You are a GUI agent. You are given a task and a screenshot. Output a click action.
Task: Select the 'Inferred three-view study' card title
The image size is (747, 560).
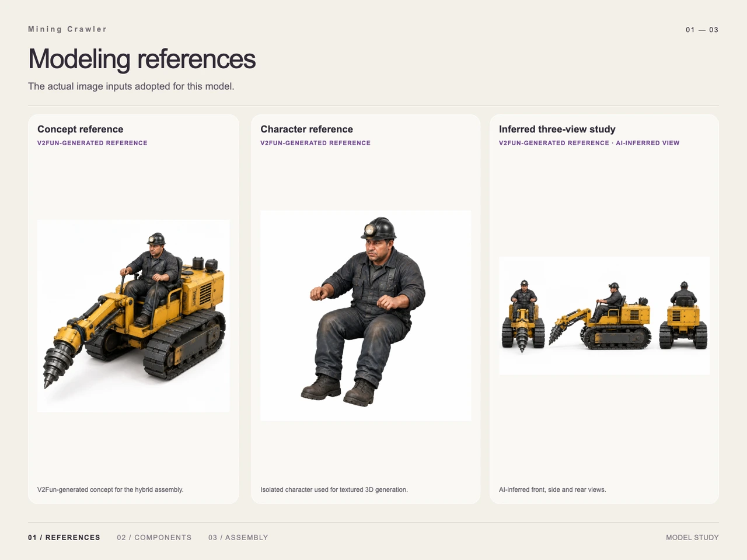point(557,129)
